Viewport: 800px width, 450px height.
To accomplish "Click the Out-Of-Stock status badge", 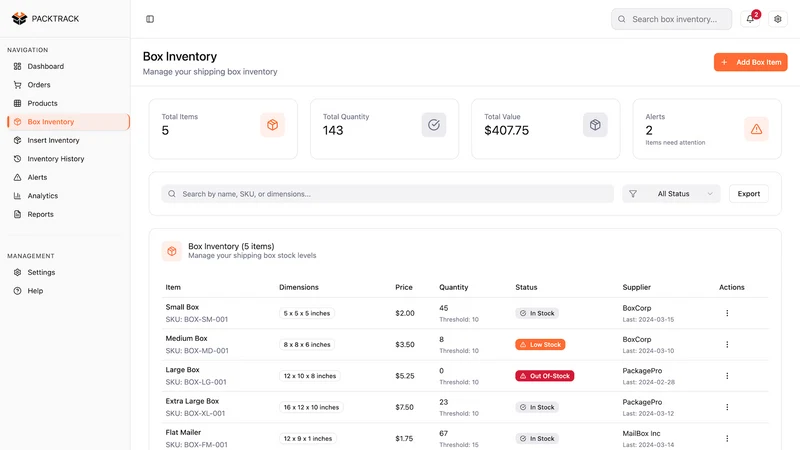I will click(x=544, y=376).
